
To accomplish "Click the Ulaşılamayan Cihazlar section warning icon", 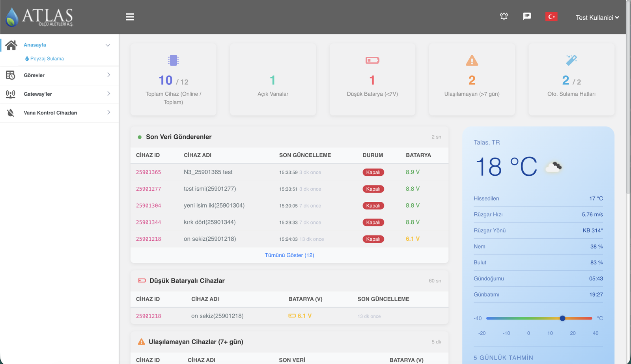I will click(141, 342).
